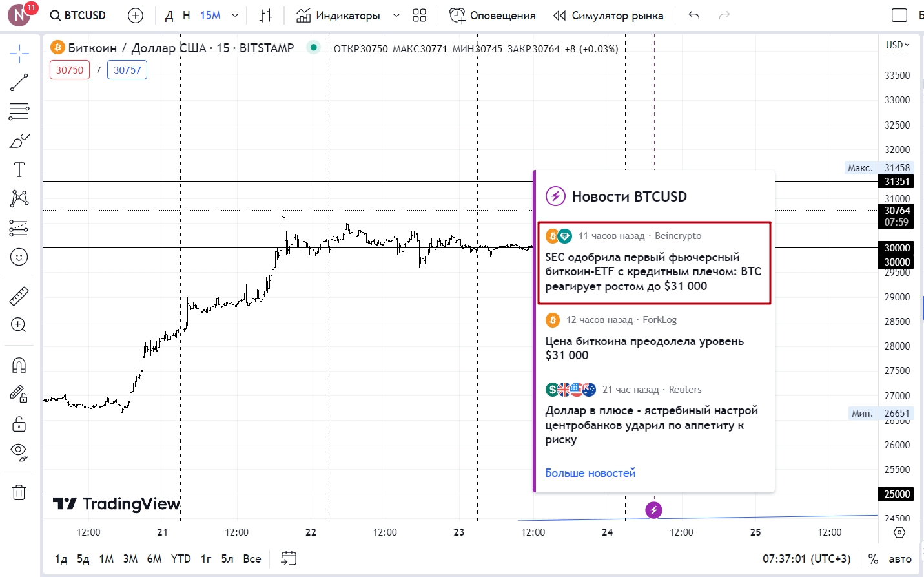Toggle hide all drawings eye icon
Viewport: 924px width, 577px height.
point(19,452)
